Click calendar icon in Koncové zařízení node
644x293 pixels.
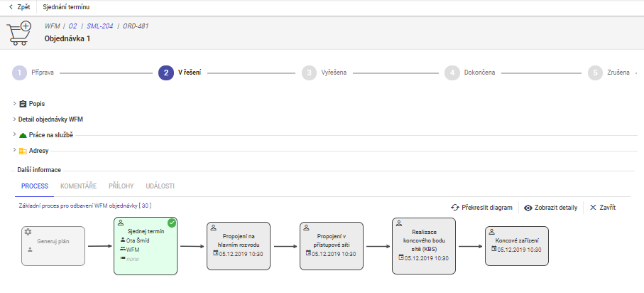point(494,249)
